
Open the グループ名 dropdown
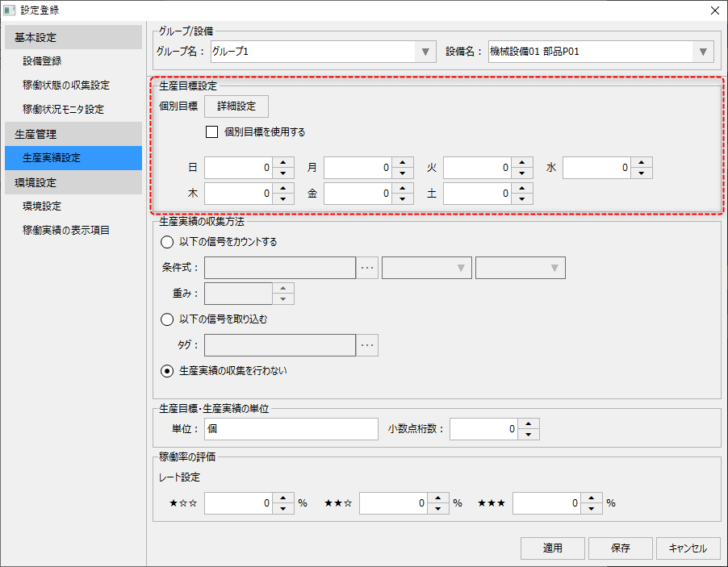[425, 51]
